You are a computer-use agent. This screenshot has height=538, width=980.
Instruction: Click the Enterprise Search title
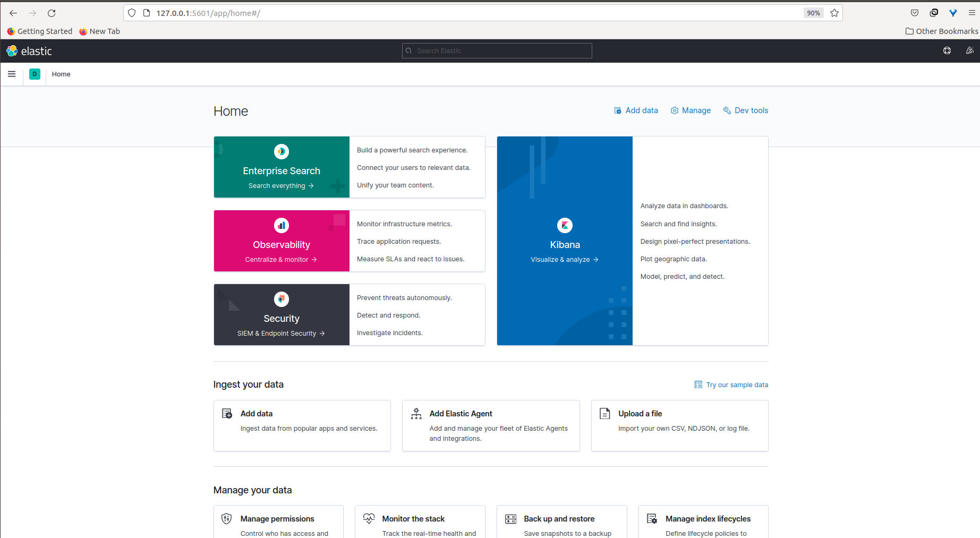pyautogui.click(x=282, y=171)
